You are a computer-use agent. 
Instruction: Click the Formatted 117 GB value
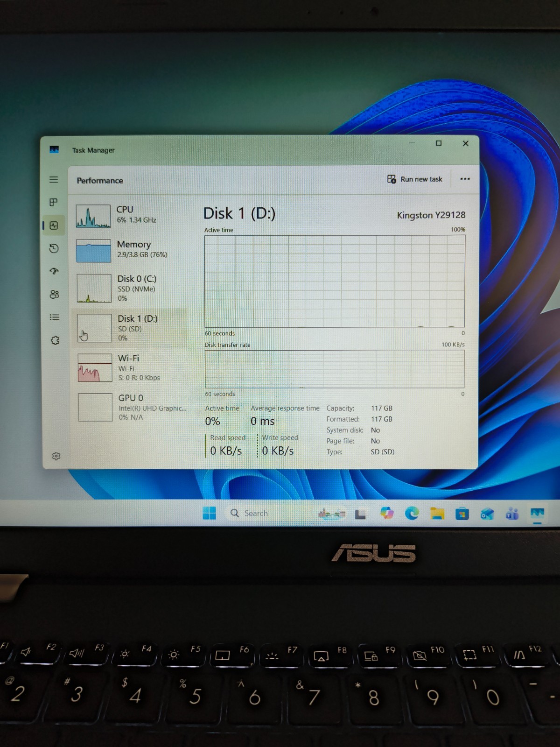pos(382,419)
